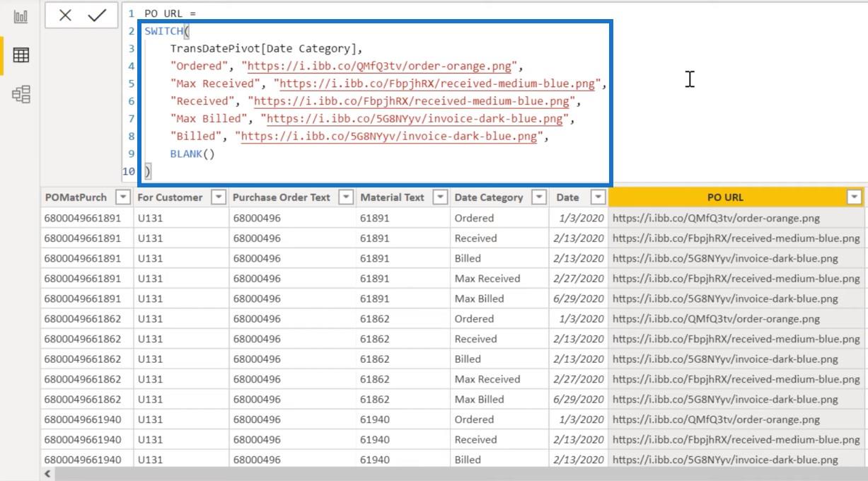The image size is (868, 481).
Task: Open Material Text column filter dropdown
Action: tap(440, 197)
